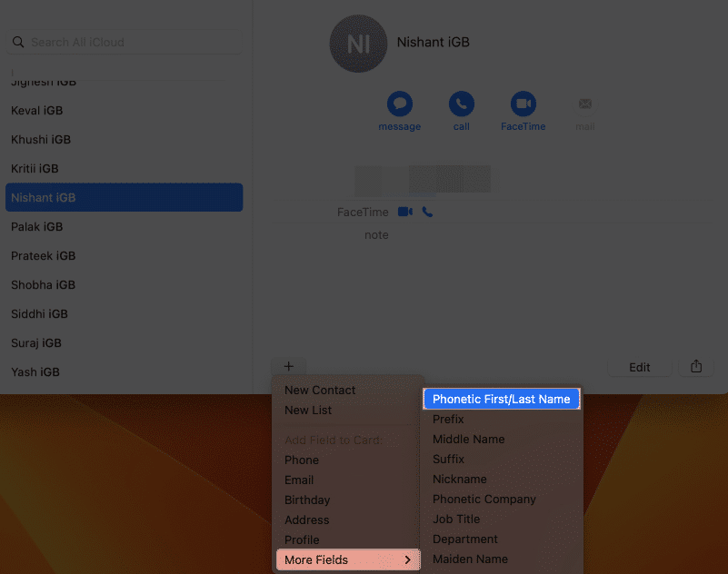This screenshot has width=728, height=574.
Task: Focus the Search All iCloud field
Action: [x=124, y=42]
